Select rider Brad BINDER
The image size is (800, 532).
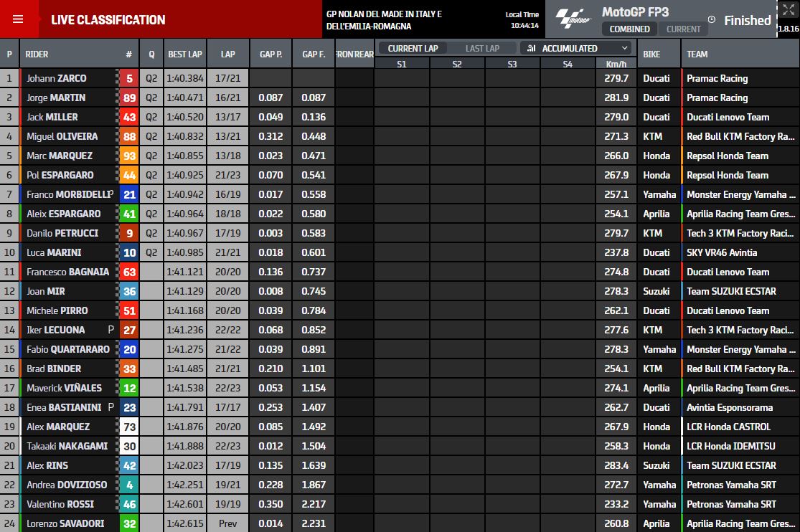pyautogui.click(x=54, y=369)
